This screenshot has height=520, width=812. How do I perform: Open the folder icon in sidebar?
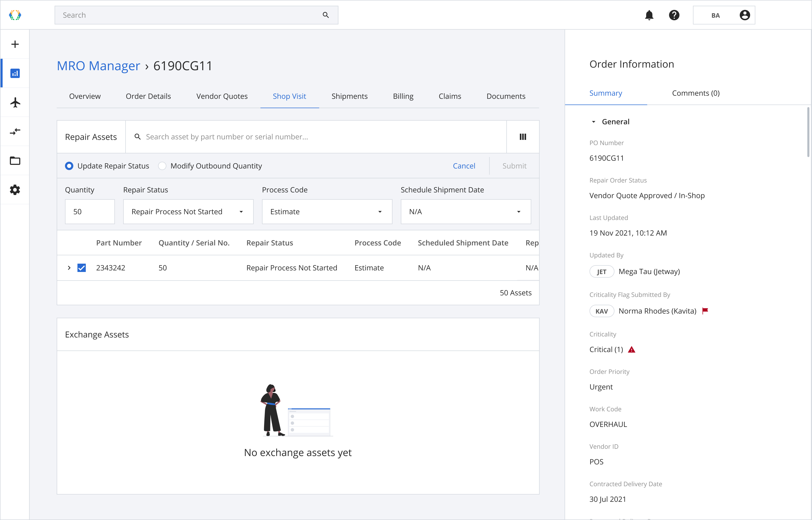click(15, 161)
